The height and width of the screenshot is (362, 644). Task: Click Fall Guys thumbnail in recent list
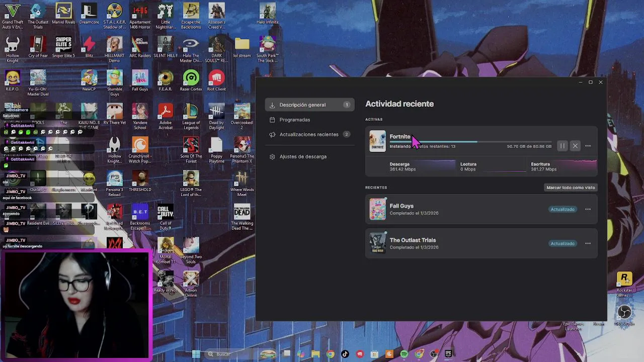pyautogui.click(x=377, y=209)
